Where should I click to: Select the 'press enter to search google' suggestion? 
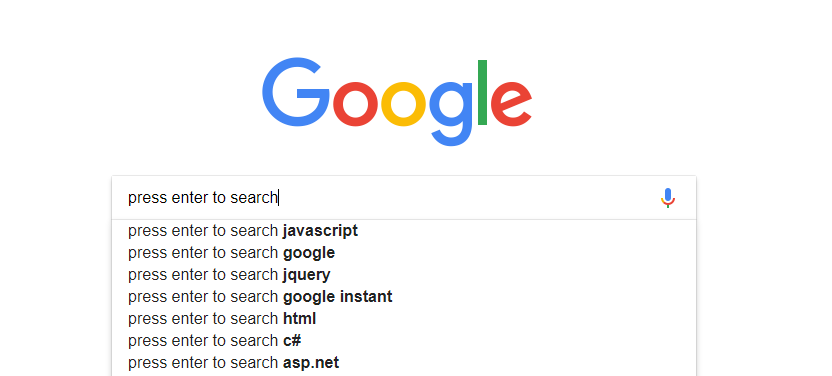point(404,253)
